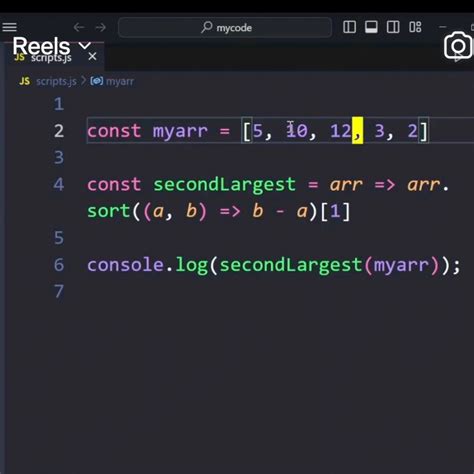Go forward with the right arrow

click(x=100, y=27)
